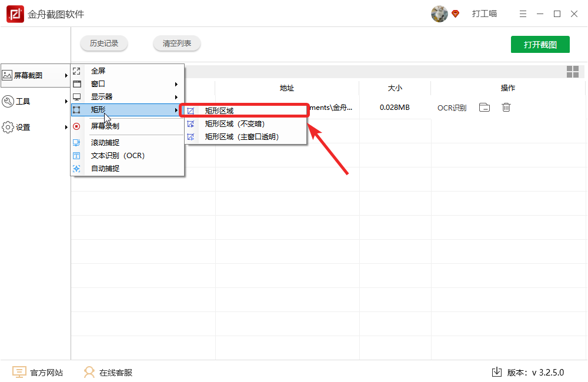
Task: Click the 版本 download update icon
Action: pyautogui.click(x=496, y=372)
